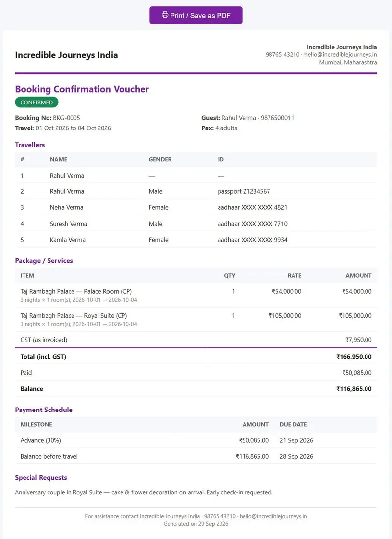Click the Payment Schedule heading
Screen dimensions: 392x539
click(44, 410)
